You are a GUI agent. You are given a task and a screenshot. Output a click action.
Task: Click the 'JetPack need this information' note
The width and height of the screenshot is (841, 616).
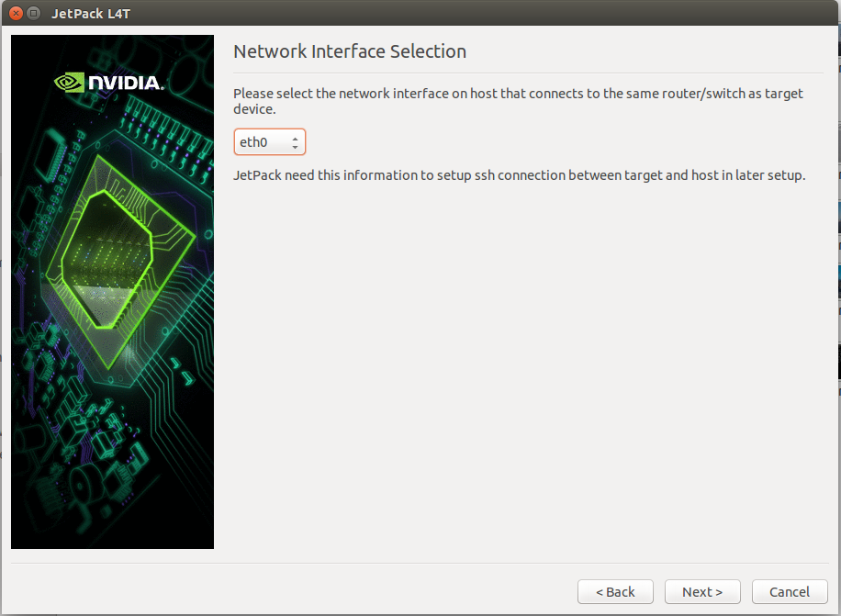point(519,175)
